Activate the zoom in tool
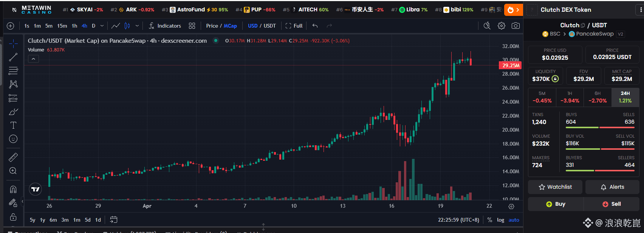Viewport: 644px width, 233px height. point(13,171)
